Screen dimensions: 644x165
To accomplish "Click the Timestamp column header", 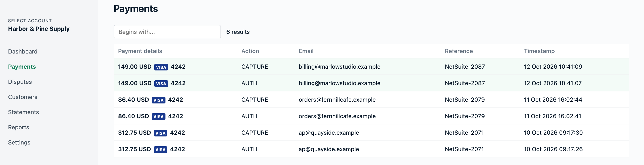I will (539, 51).
